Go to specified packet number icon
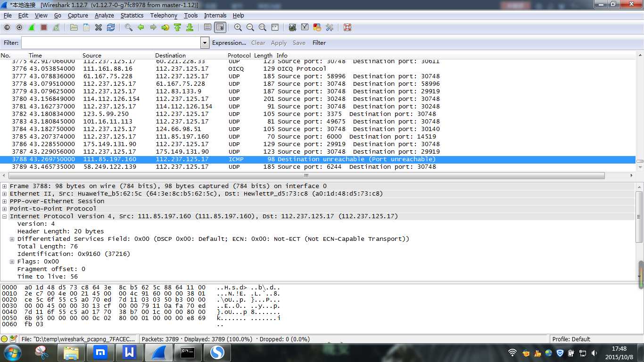644x362 pixels. [x=165, y=27]
